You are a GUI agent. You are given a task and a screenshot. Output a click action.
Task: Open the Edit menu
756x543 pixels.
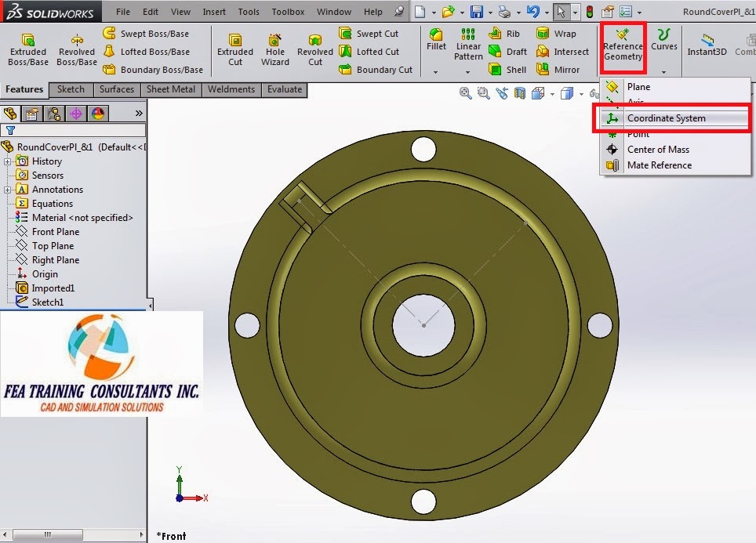[151, 12]
